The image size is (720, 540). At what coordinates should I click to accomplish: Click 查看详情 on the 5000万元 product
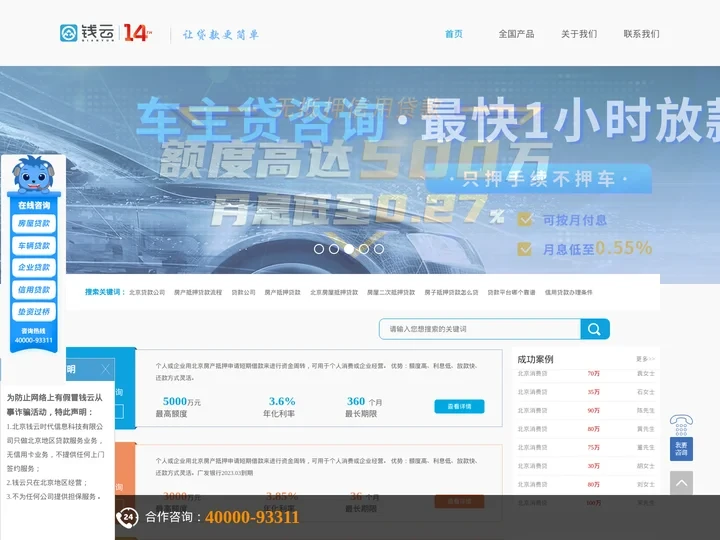[x=459, y=406]
